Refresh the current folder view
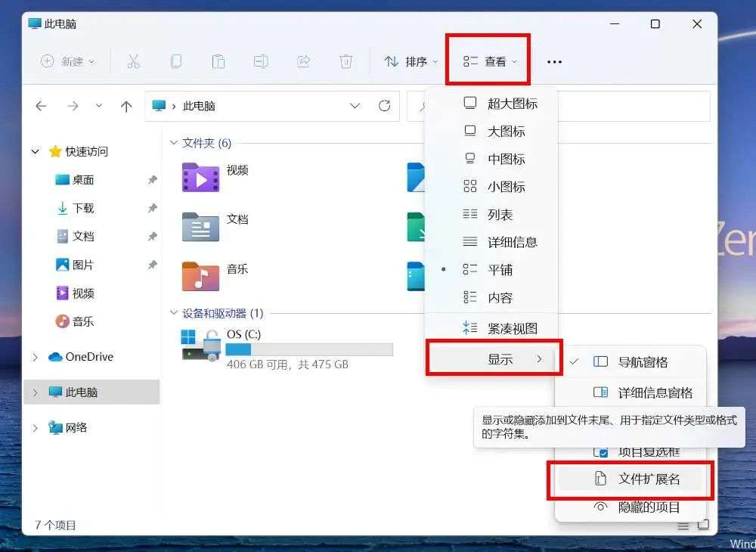The width and height of the screenshot is (756, 552). [384, 106]
